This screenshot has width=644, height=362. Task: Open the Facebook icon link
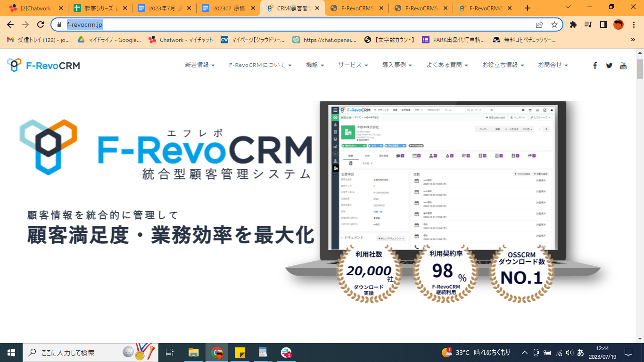tap(595, 66)
